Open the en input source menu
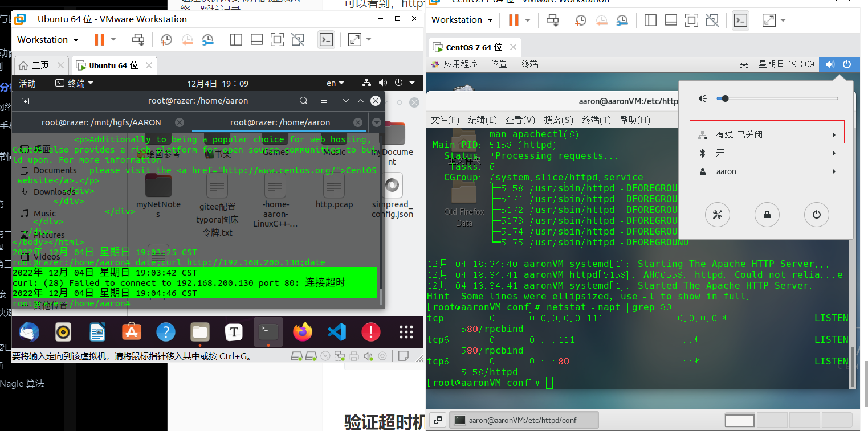 tap(335, 83)
